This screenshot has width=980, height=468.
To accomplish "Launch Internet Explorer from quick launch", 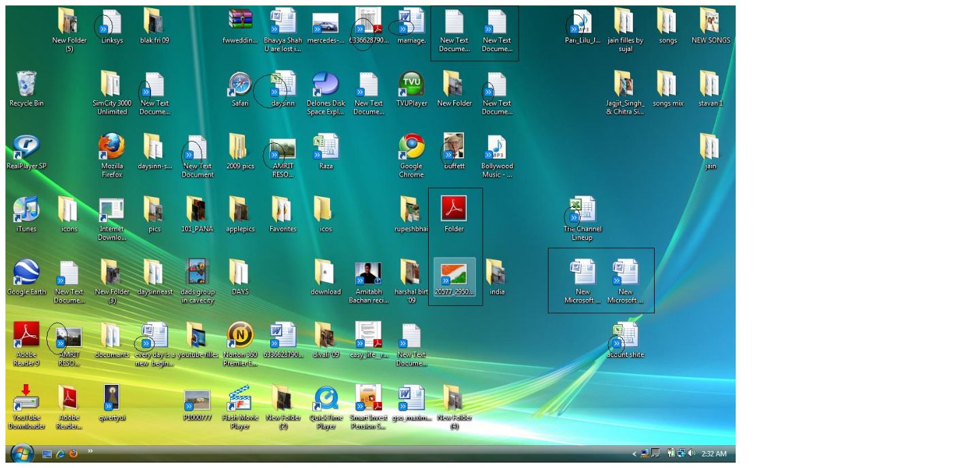I will [61, 453].
